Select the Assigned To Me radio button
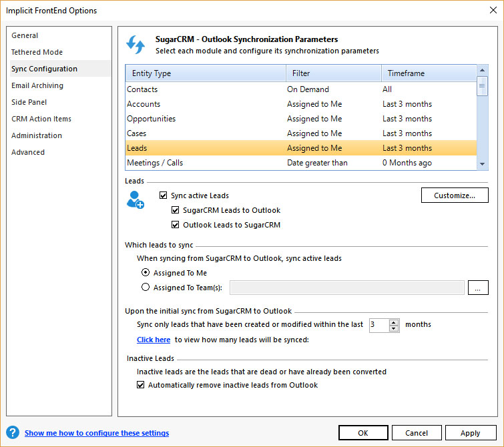504x447 pixels. point(146,273)
